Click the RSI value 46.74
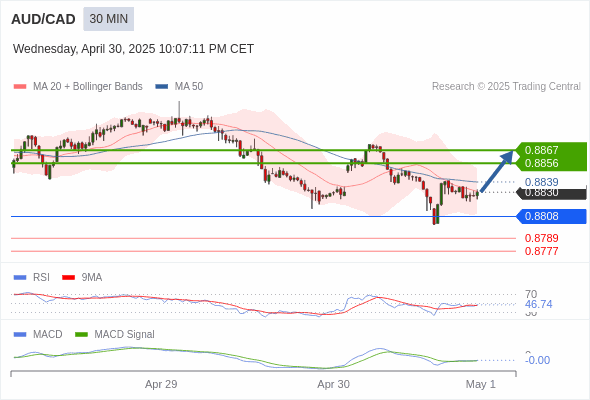 (x=538, y=304)
